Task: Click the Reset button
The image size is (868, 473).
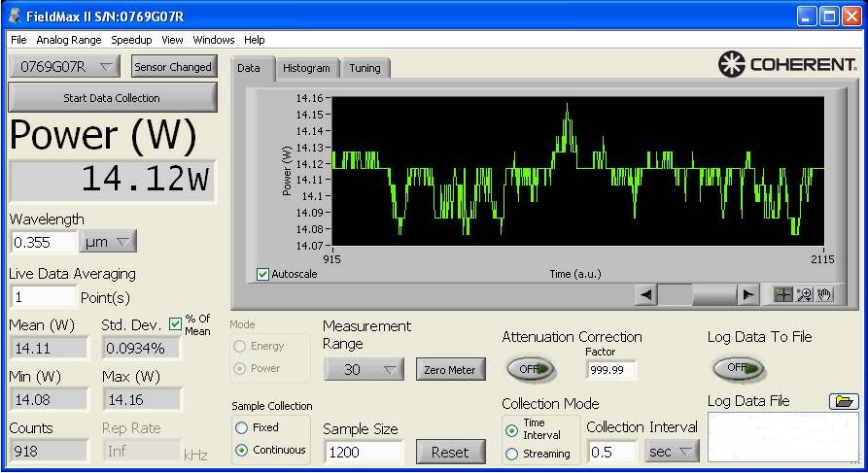Action: coord(450,453)
